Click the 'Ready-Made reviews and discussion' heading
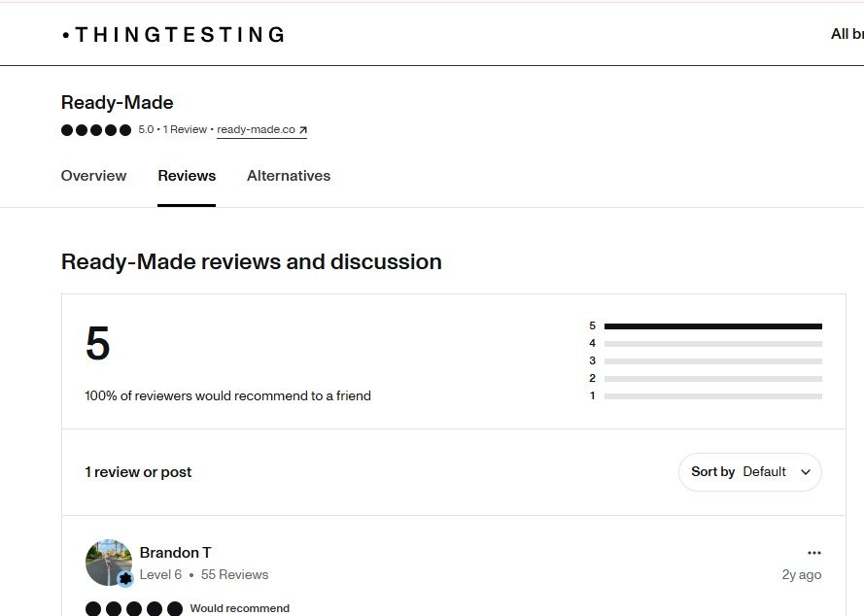Screen dimensions: 864x616 click(x=252, y=261)
